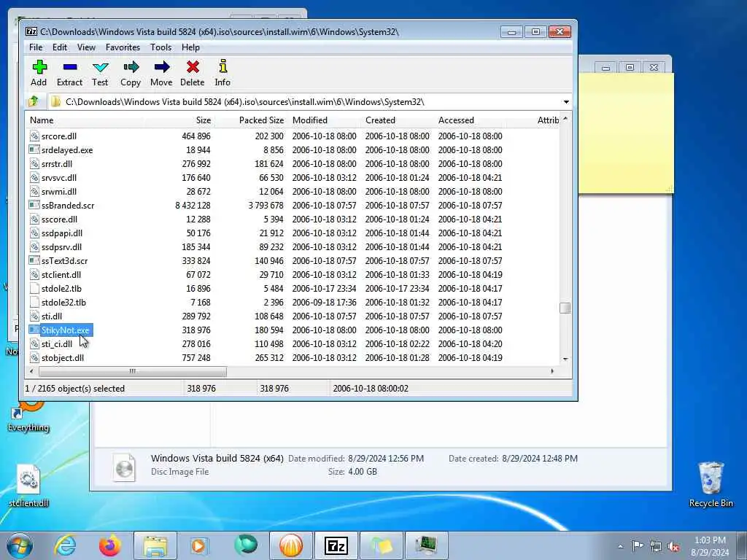This screenshot has height=560, width=747.
Task: Open the Help menu
Action: pos(190,47)
